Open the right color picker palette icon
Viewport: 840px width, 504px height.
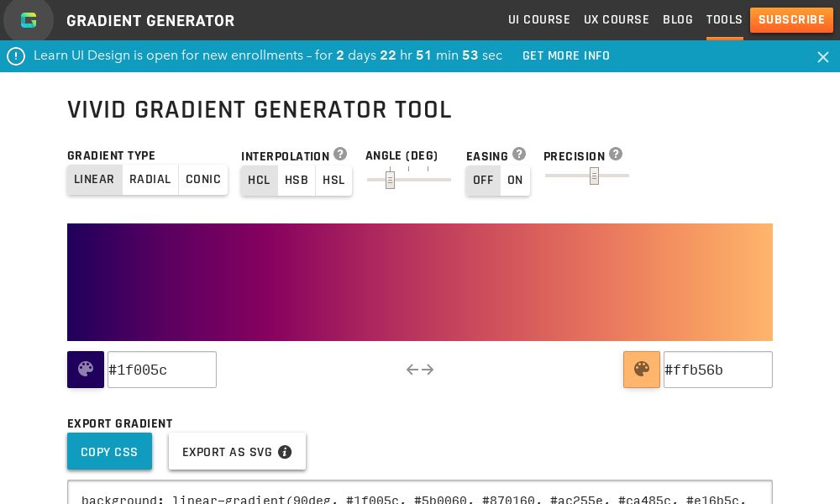pos(642,370)
